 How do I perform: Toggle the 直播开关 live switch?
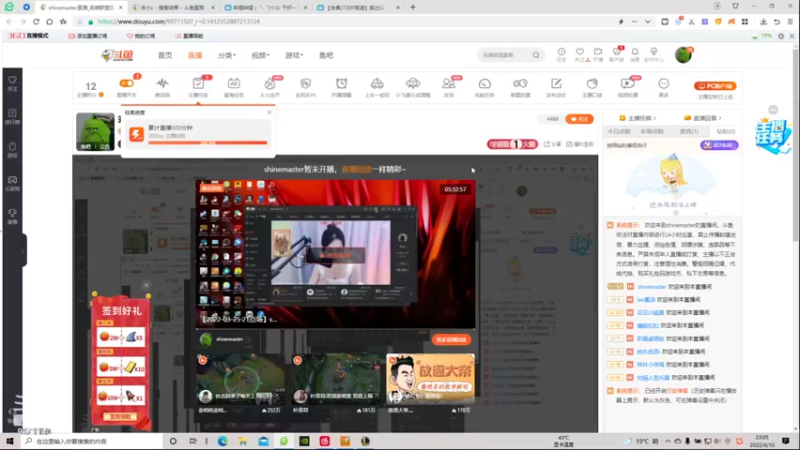(127, 84)
